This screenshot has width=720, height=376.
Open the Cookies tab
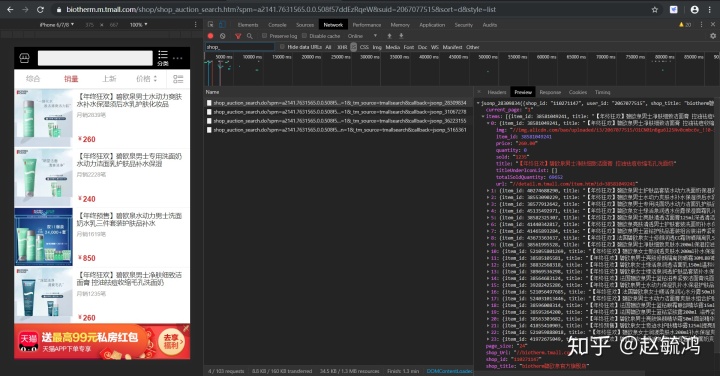578,92
